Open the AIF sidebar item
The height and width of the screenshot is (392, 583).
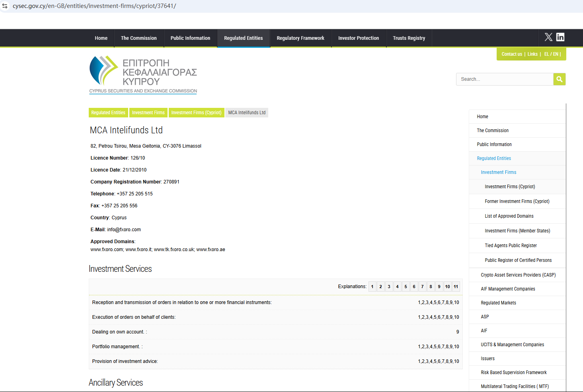tap(517, 331)
